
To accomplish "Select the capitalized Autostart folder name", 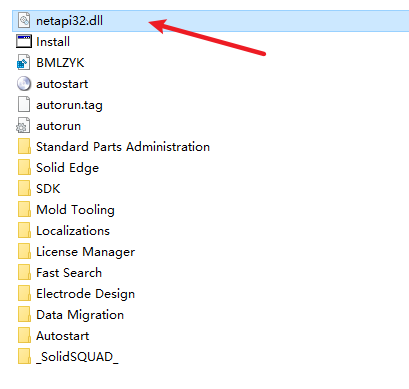I will pos(63,336).
